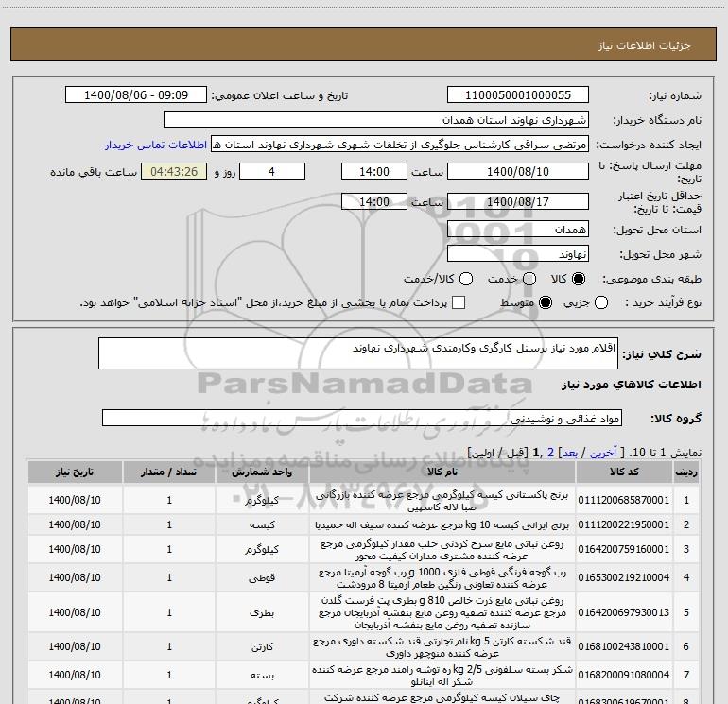This screenshot has height=704, width=728.
Task: Click the نام کالا column header
Action: 442,472
